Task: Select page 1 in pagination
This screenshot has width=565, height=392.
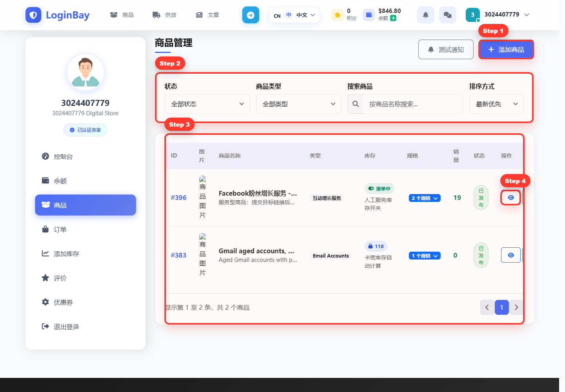Action: 502,307
